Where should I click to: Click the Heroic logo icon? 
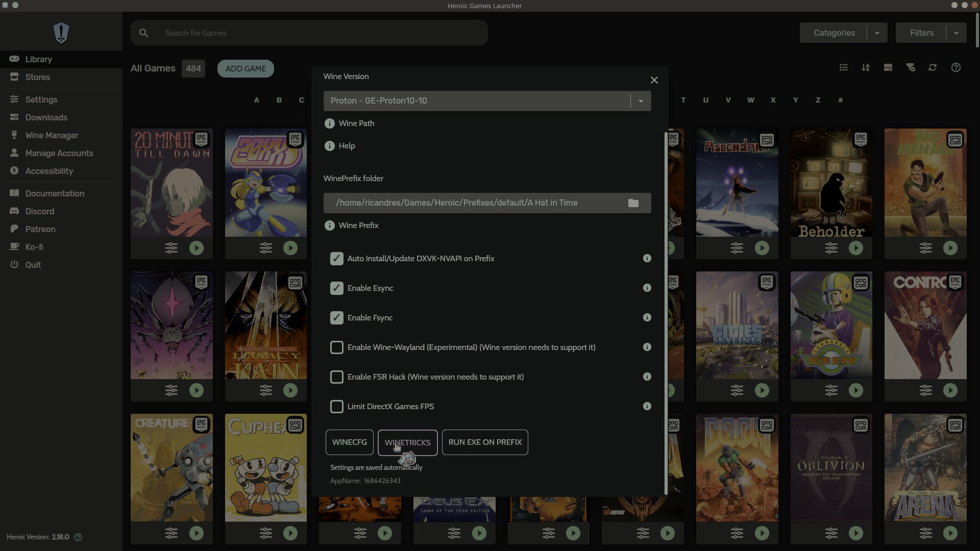click(61, 33)
